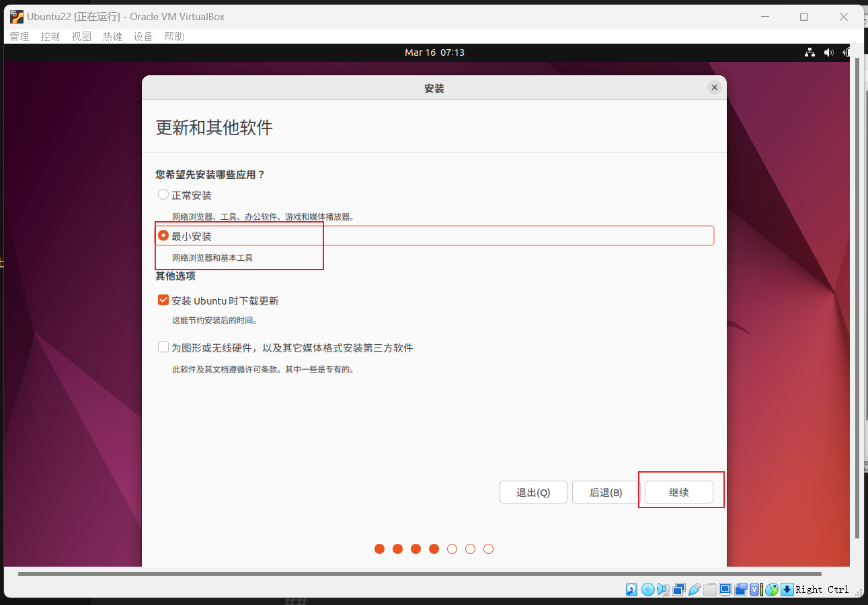Click the VM horizontal scrollbar
The width and height of the screenshot is (868, 605).
pos(420,574)
